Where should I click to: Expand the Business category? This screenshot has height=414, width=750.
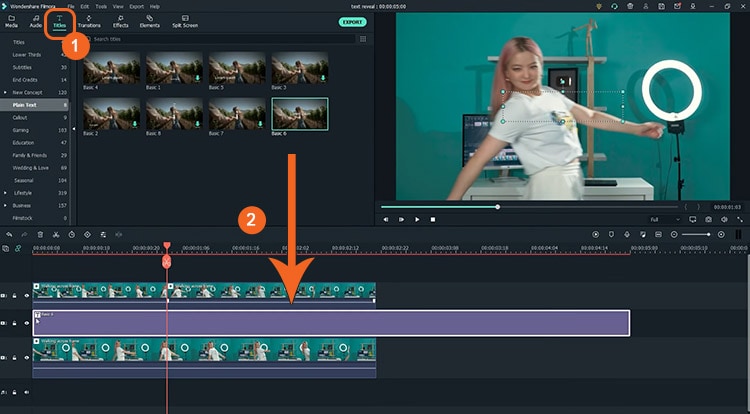pyautogui.click(x=5, y=206)
